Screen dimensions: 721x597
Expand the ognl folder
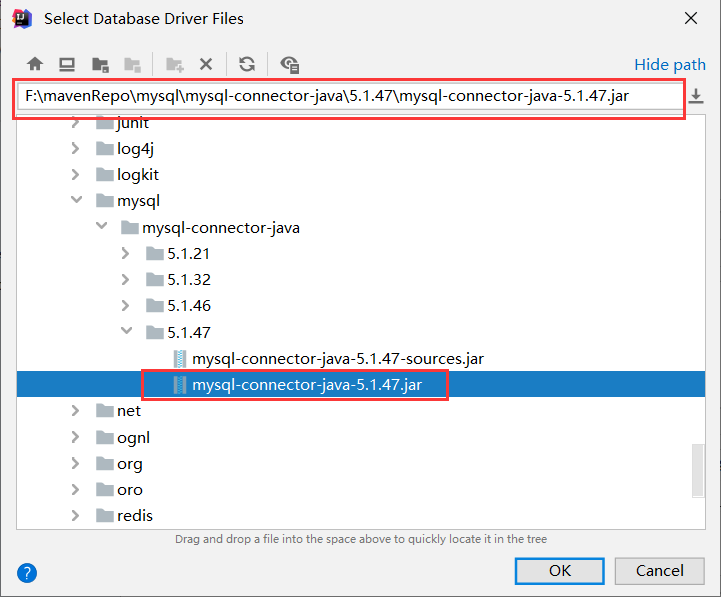click(75, 437)
